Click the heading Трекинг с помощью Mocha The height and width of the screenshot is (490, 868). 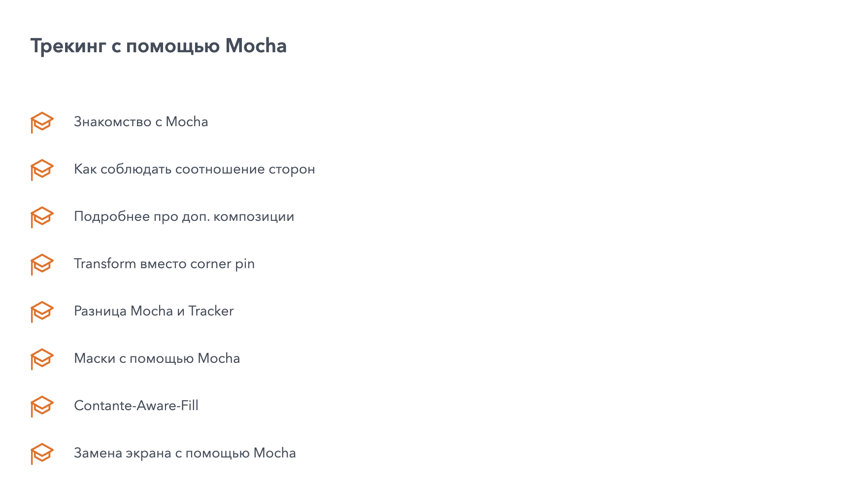coord(158,46)
